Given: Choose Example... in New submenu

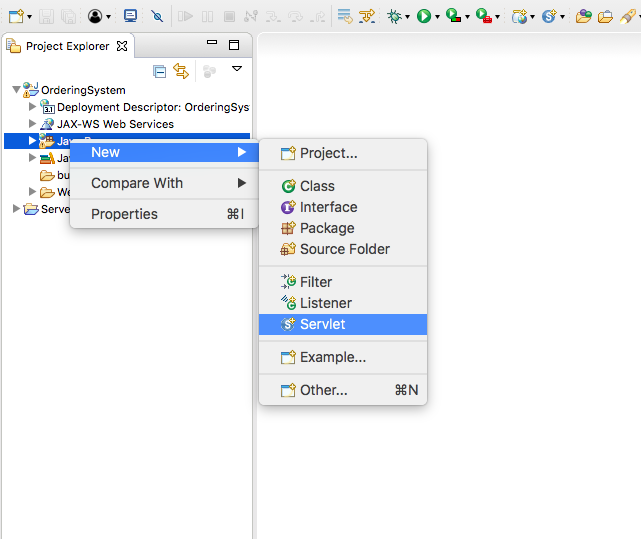Looking at the screenshot, I should coord(343,357).
